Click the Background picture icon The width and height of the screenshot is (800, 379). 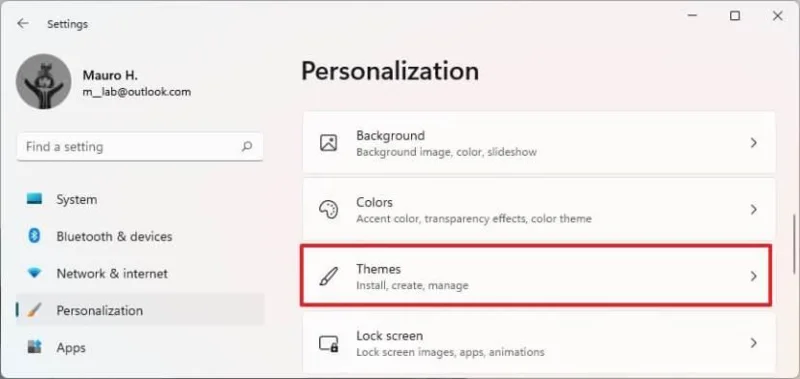[x=328, y=143]
